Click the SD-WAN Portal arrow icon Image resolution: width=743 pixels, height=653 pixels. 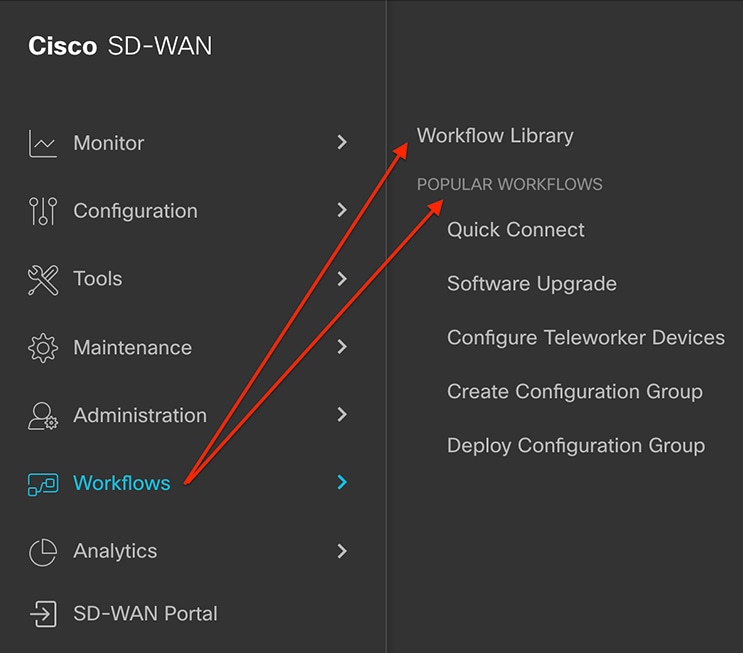tap(43, 614)
